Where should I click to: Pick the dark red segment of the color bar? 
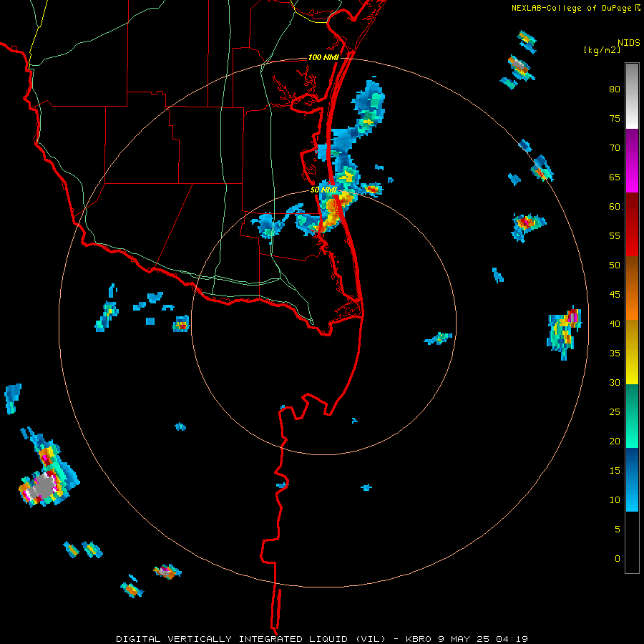pos(632,225)
